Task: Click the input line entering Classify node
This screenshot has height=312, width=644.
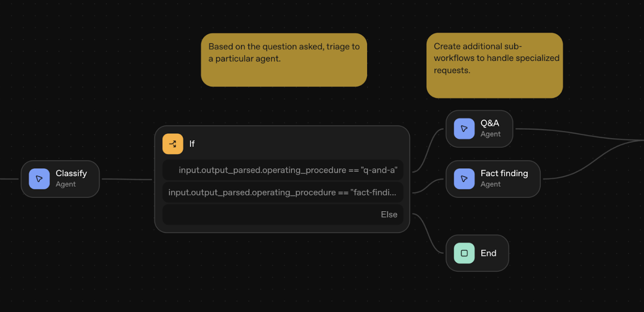Action: pyautogui.click(x=9, y=179)
